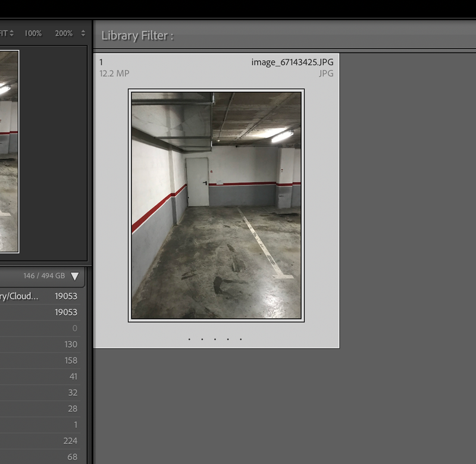Click the Library Filter label
Image resolution: width=476 pixels, height=464 pixels.
(x=137, y=36)
